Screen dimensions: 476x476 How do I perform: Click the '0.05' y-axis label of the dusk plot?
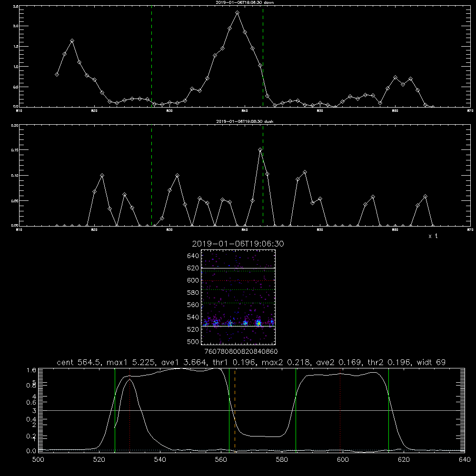coord(15,201)
